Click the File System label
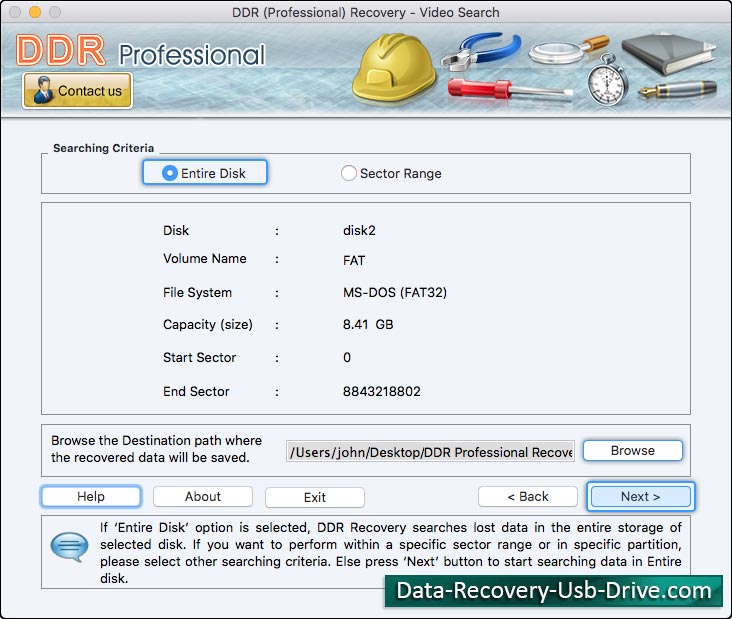732x619 pixels. point(197,293)
